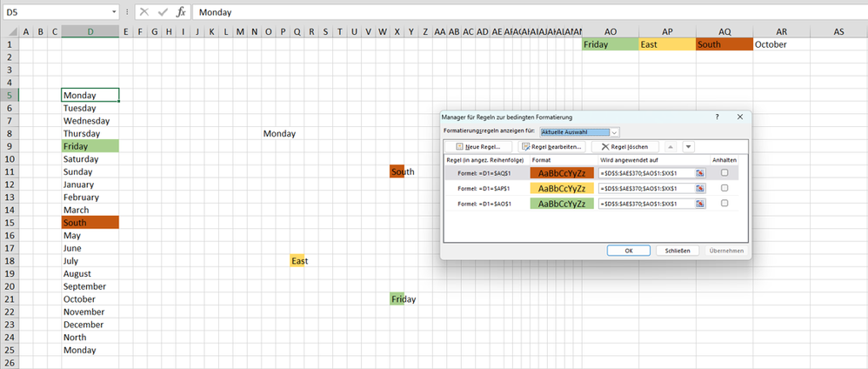
Task: Close the rules manager dialog with X
Action: point(739,117)
